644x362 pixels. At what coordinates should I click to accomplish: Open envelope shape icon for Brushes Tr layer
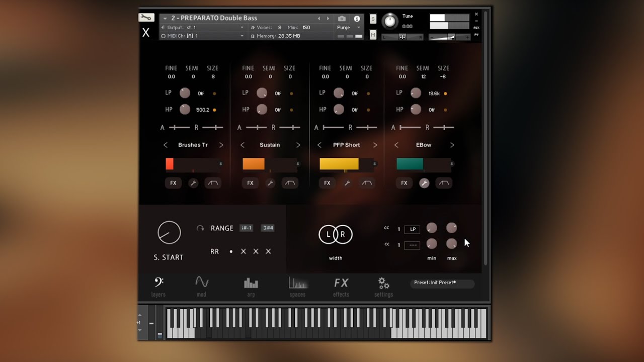[x=213, y=183]
